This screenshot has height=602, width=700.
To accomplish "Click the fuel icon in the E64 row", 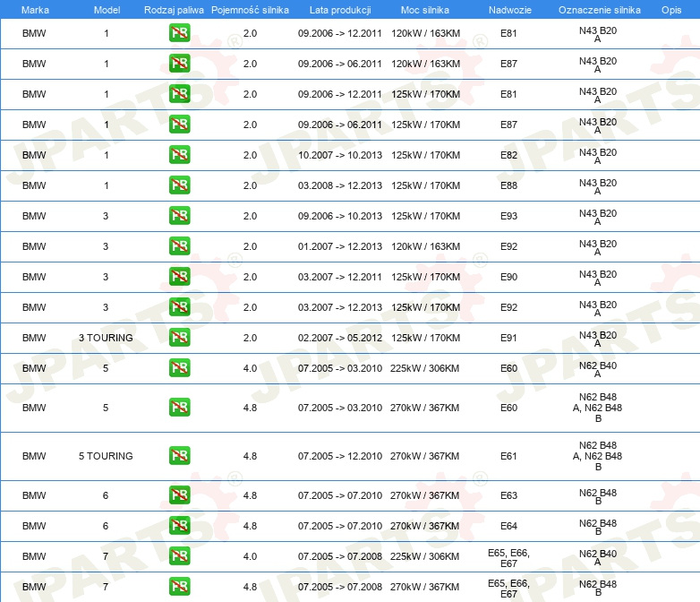I will [x=179, y=526].
